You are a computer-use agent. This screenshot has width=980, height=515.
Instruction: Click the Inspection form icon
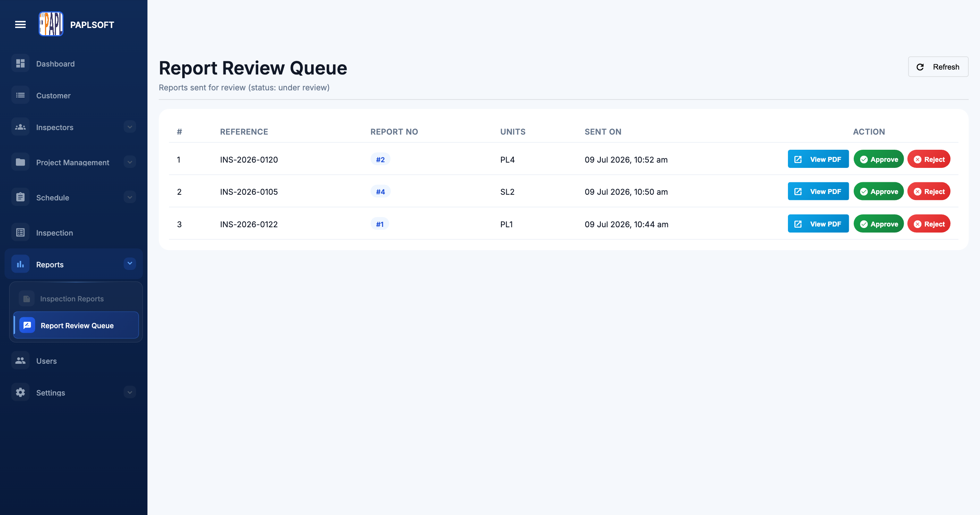point(20,233)
